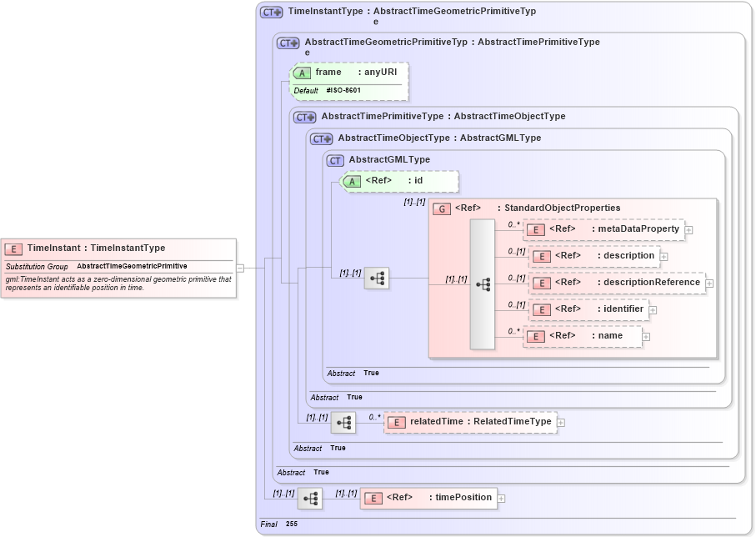Select the timePosition label
Screen dimensions: 756x537
click(x=463, y=498)
